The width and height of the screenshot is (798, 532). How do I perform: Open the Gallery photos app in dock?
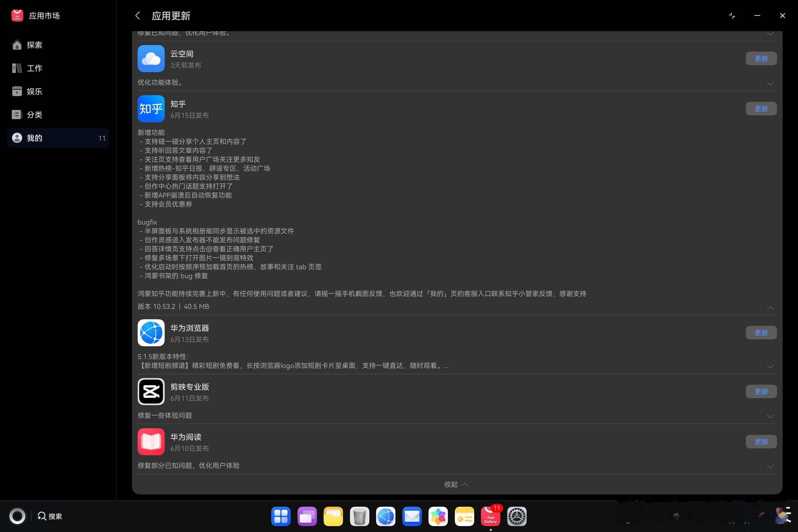click(x=438, y=516)
